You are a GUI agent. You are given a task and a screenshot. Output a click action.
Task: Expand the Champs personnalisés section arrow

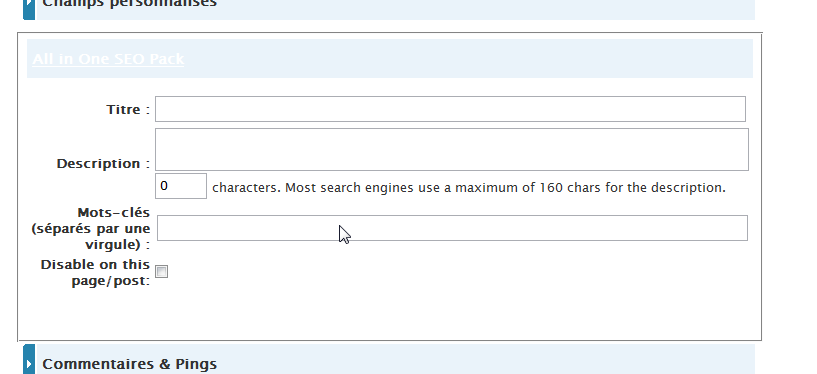click(x=29, y=7)
